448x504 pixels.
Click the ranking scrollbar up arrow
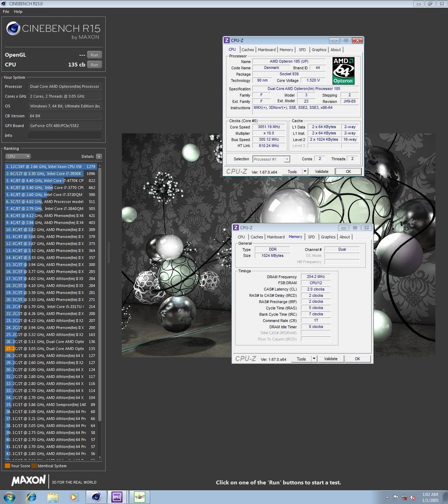(100, 166)
